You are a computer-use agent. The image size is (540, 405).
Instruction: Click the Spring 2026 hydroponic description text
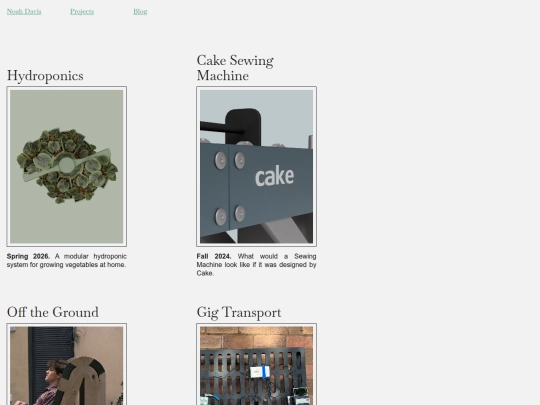66,261
